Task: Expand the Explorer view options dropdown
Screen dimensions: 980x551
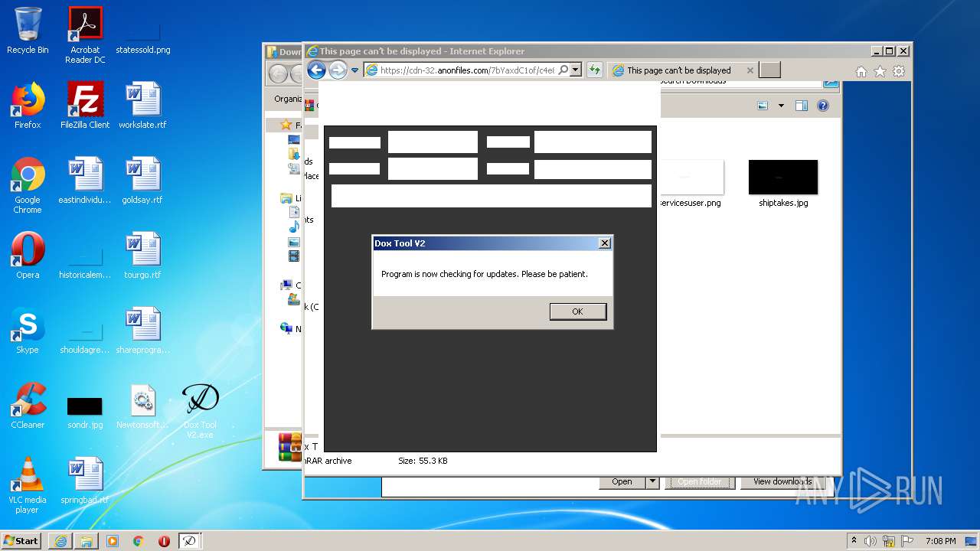Action: pos(781,106)
